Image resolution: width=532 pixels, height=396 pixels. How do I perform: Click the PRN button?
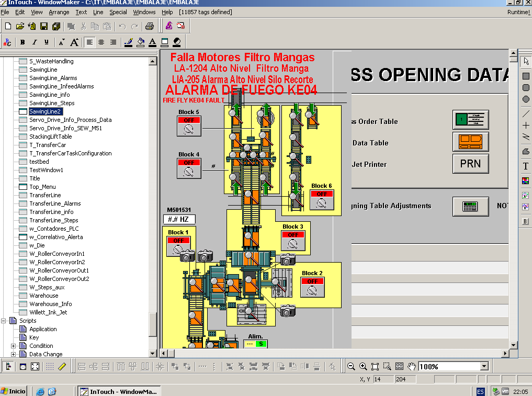click(470, 164)
